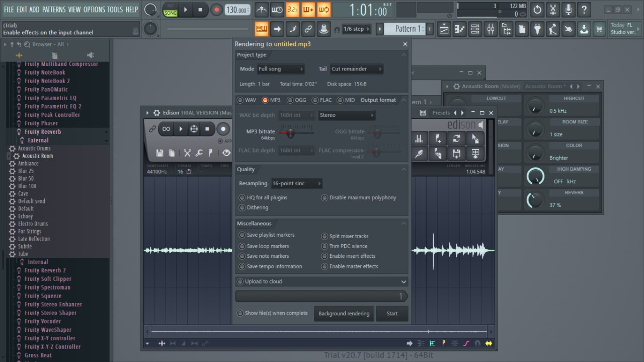The width and height of the screenshot is (644, 362).
Task: Enable Save playlist markers
Action: click(x=267, y=235)
